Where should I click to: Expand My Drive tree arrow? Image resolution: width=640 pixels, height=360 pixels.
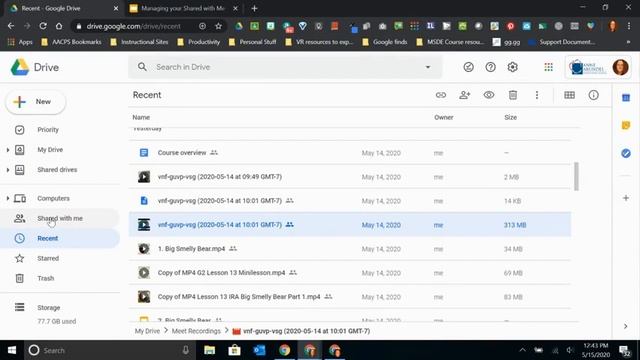[x=8, y=150]
